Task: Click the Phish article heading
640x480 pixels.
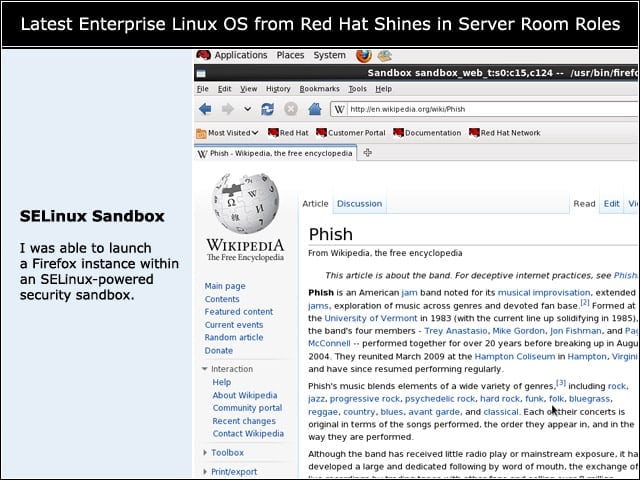Action: [331, 234]
